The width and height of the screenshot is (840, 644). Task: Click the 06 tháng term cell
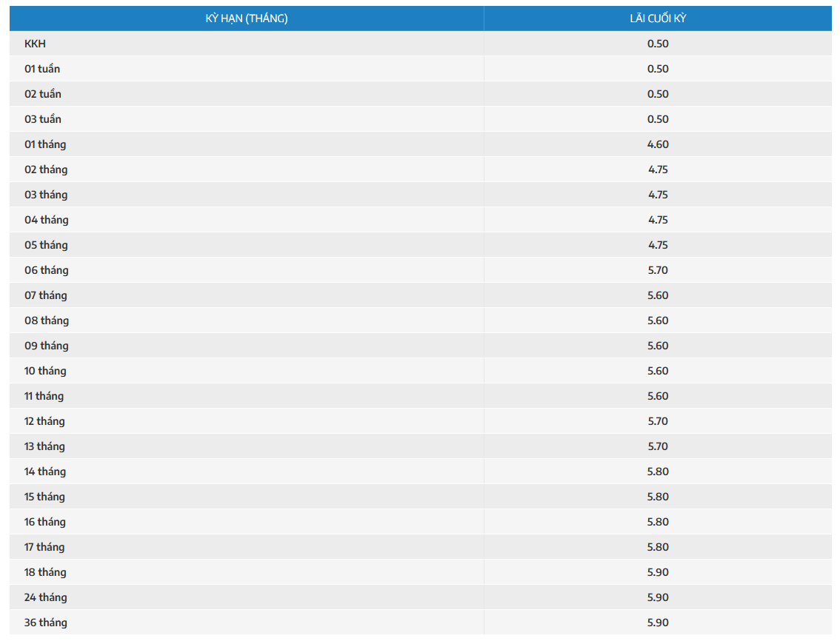click(x=46, y=270)
